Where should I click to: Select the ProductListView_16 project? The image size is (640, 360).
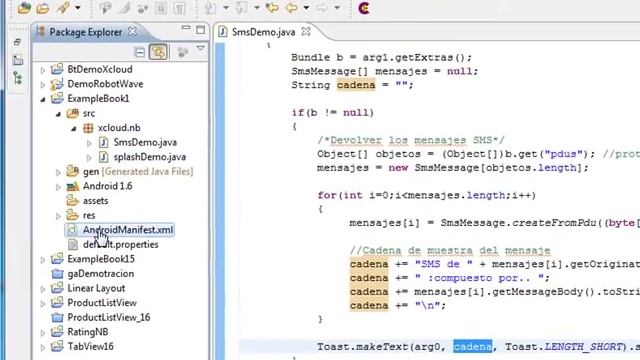(109, 318)
